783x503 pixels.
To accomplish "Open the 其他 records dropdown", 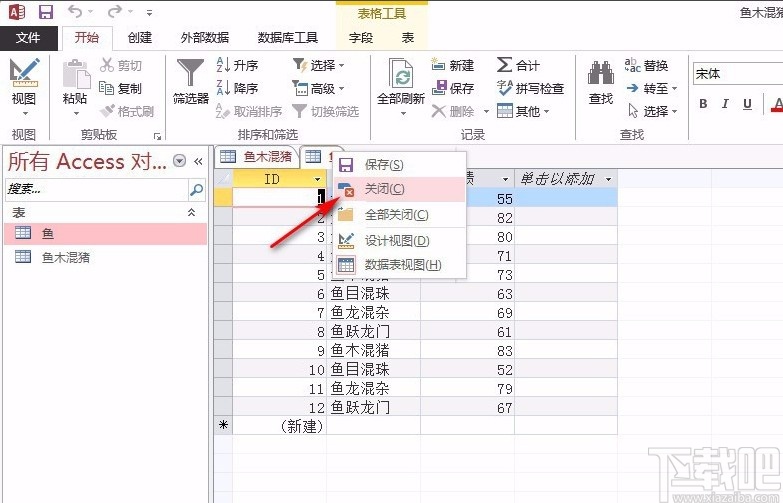I will click(x=523, y=111).
